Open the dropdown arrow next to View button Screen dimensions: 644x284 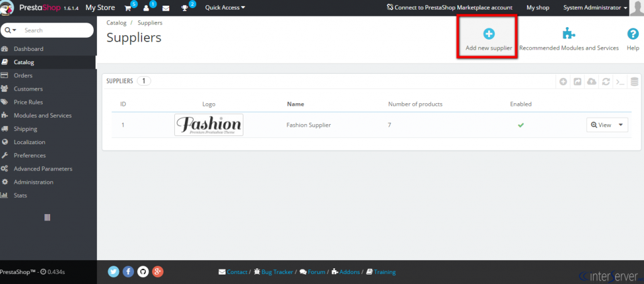coord(621,125)
